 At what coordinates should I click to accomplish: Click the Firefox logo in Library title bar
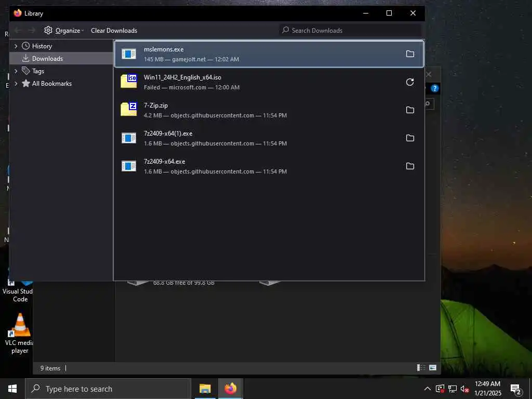[x=18, y=13]
